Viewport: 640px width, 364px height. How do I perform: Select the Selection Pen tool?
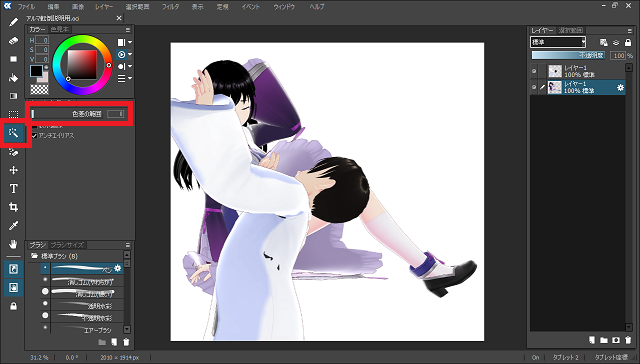coord(13,152)
